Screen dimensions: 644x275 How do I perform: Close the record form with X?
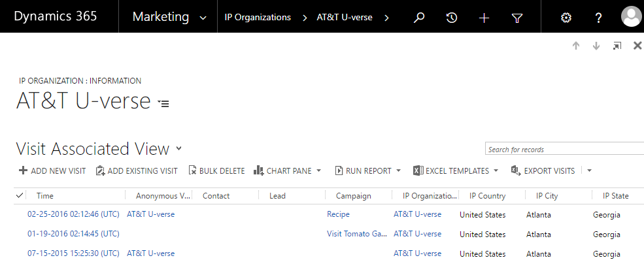click(637, 46)
